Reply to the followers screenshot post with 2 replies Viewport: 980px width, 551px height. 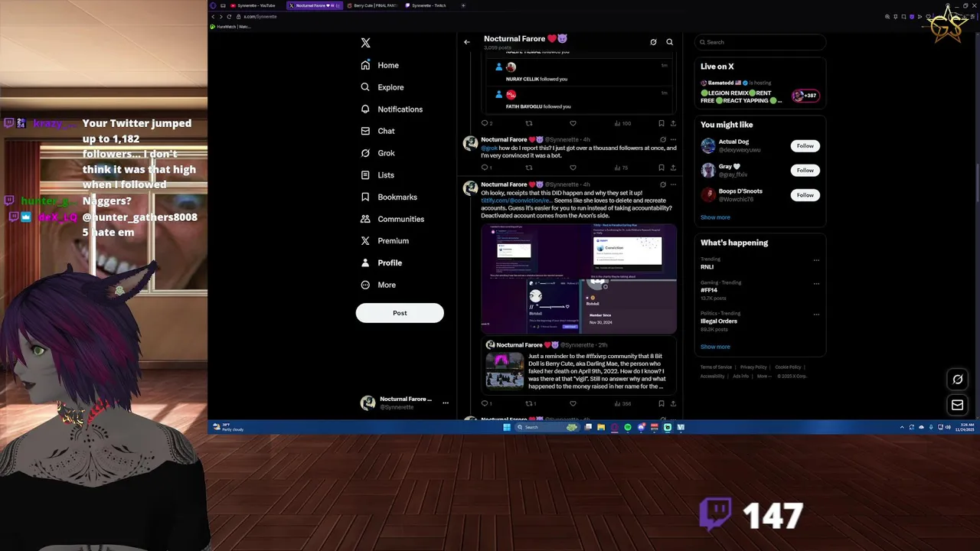tap(485, 123)
